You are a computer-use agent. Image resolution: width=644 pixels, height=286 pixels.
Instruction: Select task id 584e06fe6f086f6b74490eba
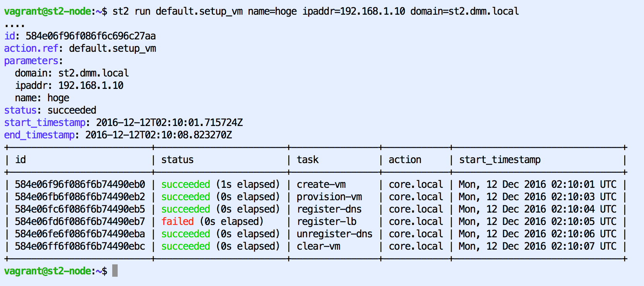click(80, 234)
